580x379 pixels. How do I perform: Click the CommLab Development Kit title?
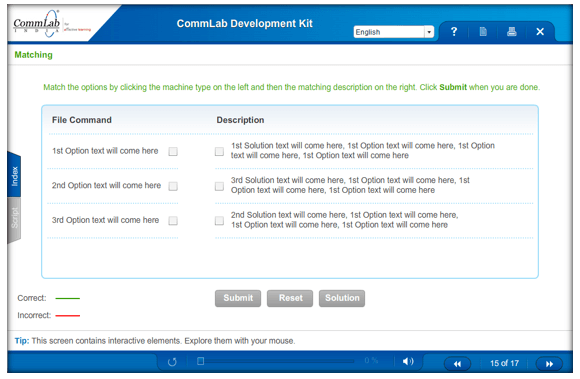point(245,24)
